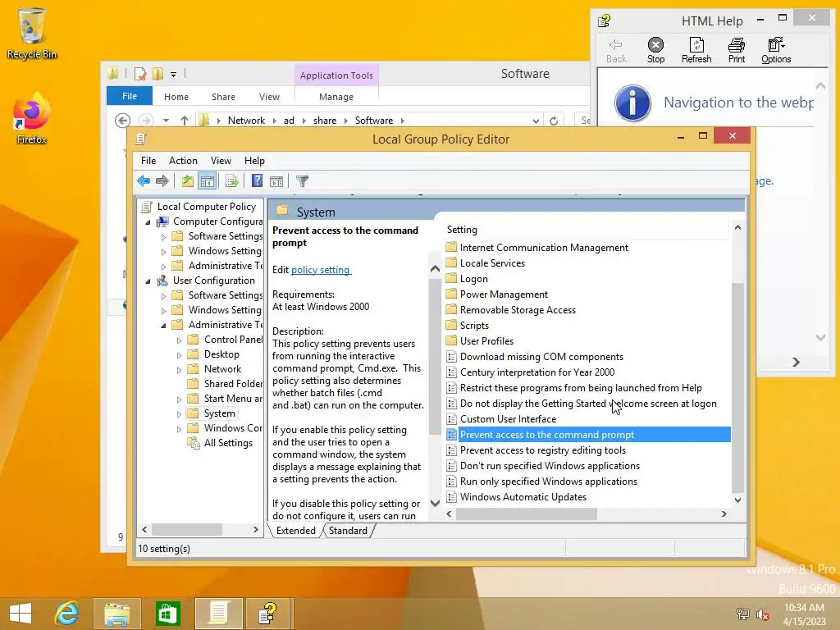The height and width of the screenshot is (630, 840).
Task: Open Explorer Manage ribbon tab
Action: [336, 97]
